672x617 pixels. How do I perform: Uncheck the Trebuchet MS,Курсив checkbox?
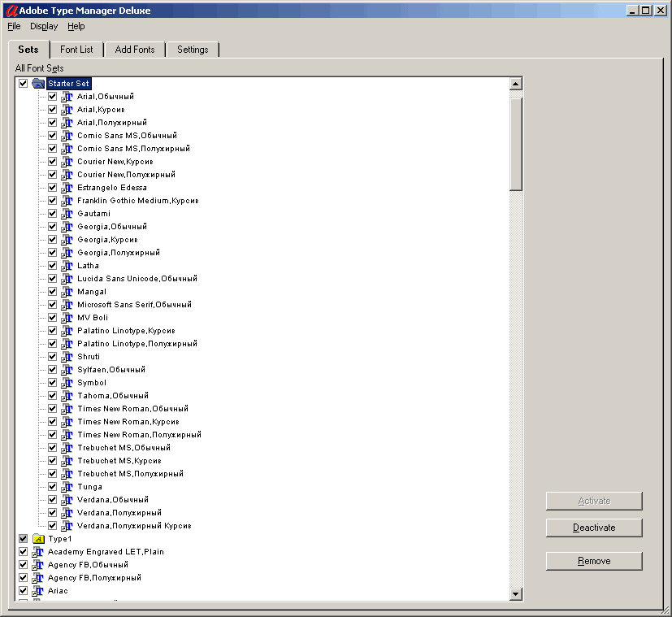(x=52, y=460)
